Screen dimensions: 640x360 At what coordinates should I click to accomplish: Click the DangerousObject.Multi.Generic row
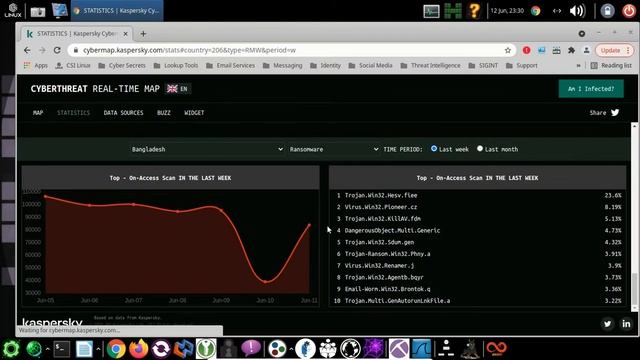click(478, 230)
